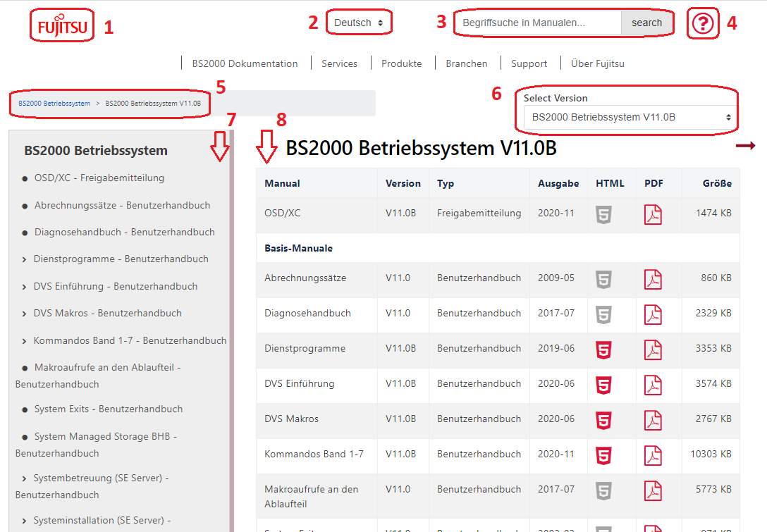The width and height of the screenshot is (767, 532).
Task: Expand Dienstprogramme - Benutzerhandbuch in sidebar
Action: 25,260
